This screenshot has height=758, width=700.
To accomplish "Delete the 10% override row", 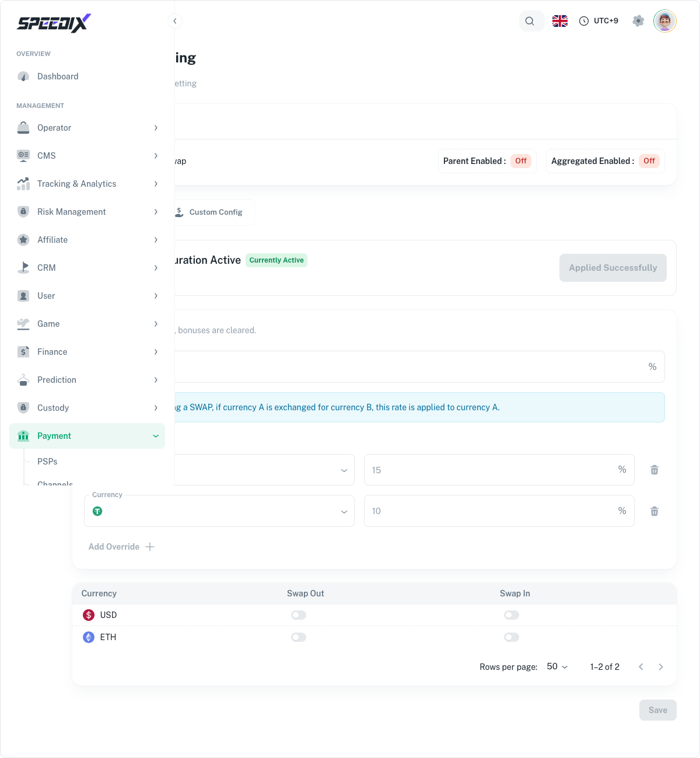I will (x=654, y=511).
